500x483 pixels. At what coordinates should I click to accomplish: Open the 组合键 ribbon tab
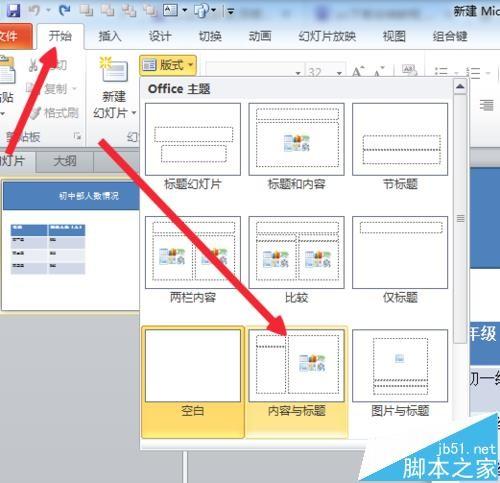click(x=450, y=36)
